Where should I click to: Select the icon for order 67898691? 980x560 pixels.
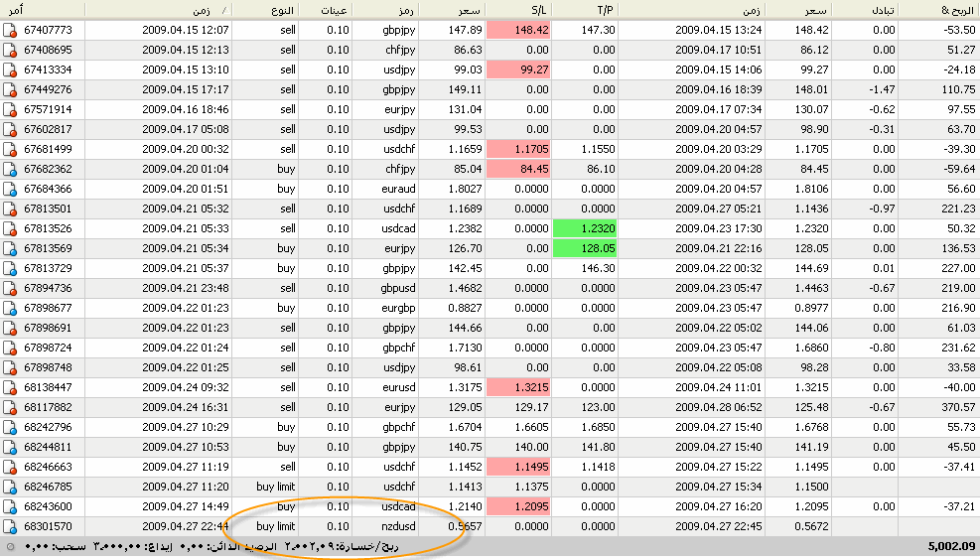click(x=10, y=328)
